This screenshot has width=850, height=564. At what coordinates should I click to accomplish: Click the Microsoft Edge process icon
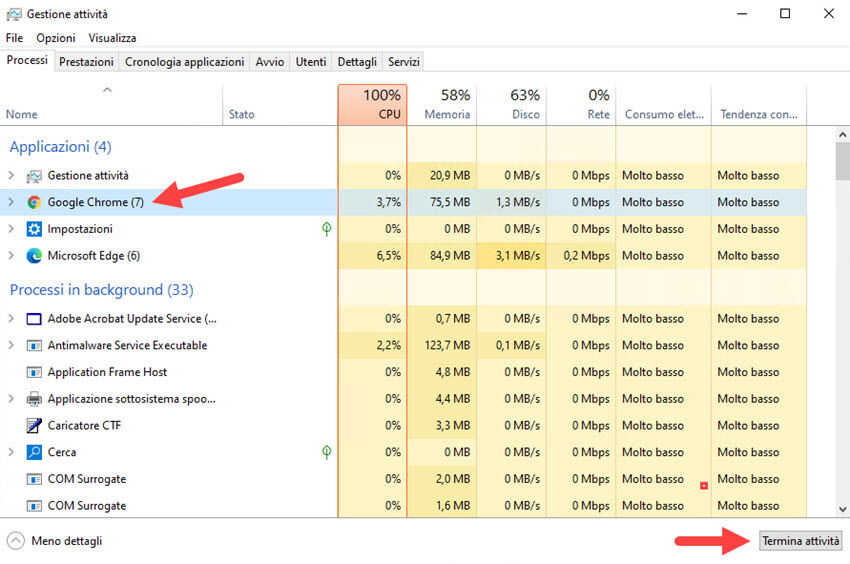click(34, 255)
